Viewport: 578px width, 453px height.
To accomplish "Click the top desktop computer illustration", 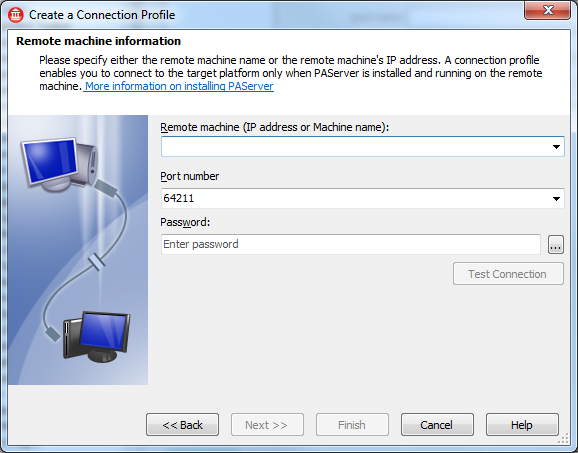I will 59,163.
